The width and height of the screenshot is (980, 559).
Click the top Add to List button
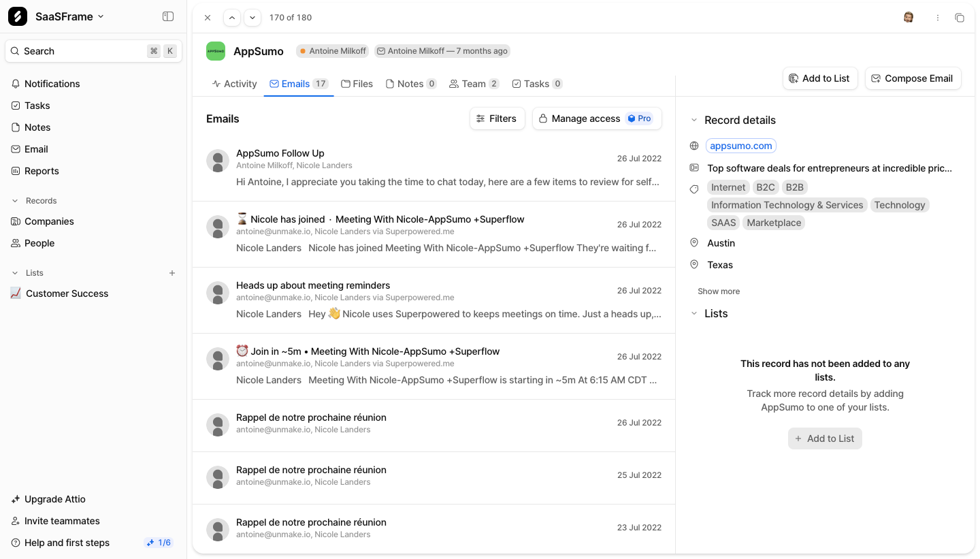tap(820, 78)
